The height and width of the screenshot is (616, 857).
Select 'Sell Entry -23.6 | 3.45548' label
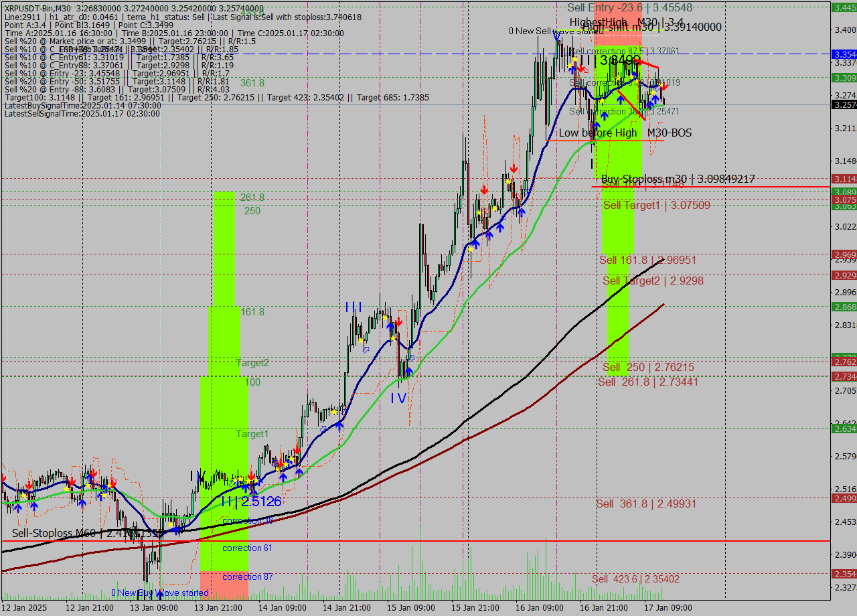pos(629,8)
